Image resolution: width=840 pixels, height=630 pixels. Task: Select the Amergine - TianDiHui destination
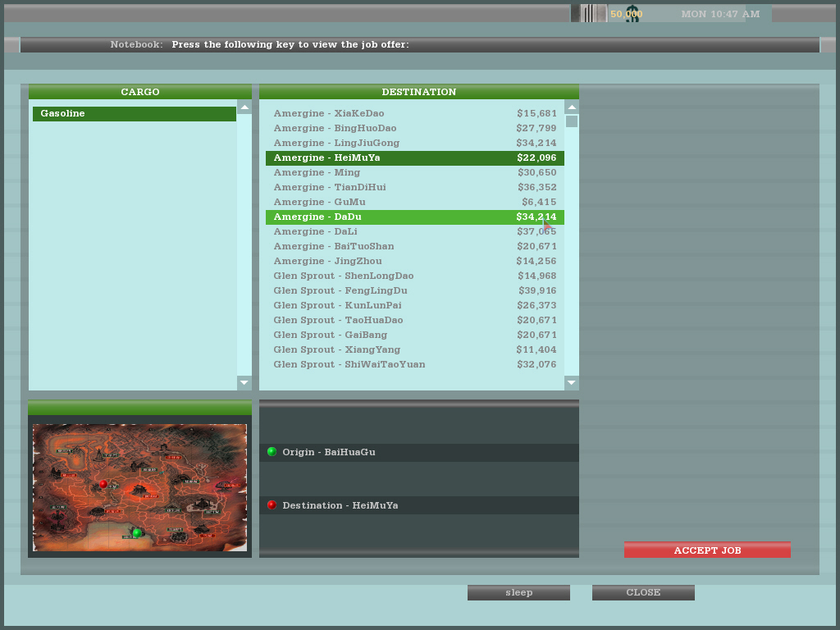tap(414, 188)
